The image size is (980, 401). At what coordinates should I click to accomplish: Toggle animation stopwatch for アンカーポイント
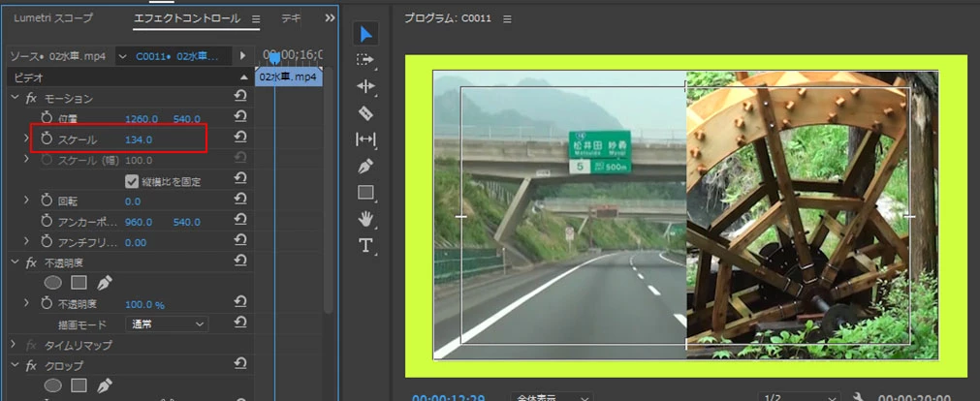point(47,221)
